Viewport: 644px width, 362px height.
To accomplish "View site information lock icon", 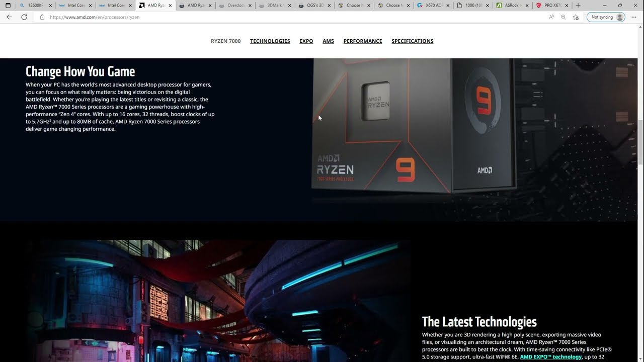I will (42, 17).
